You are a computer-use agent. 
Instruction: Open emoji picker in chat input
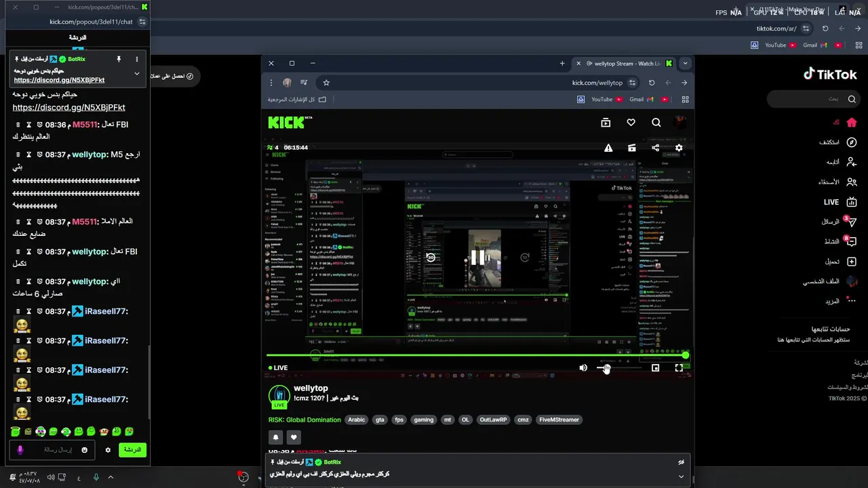tap(84, 450)
